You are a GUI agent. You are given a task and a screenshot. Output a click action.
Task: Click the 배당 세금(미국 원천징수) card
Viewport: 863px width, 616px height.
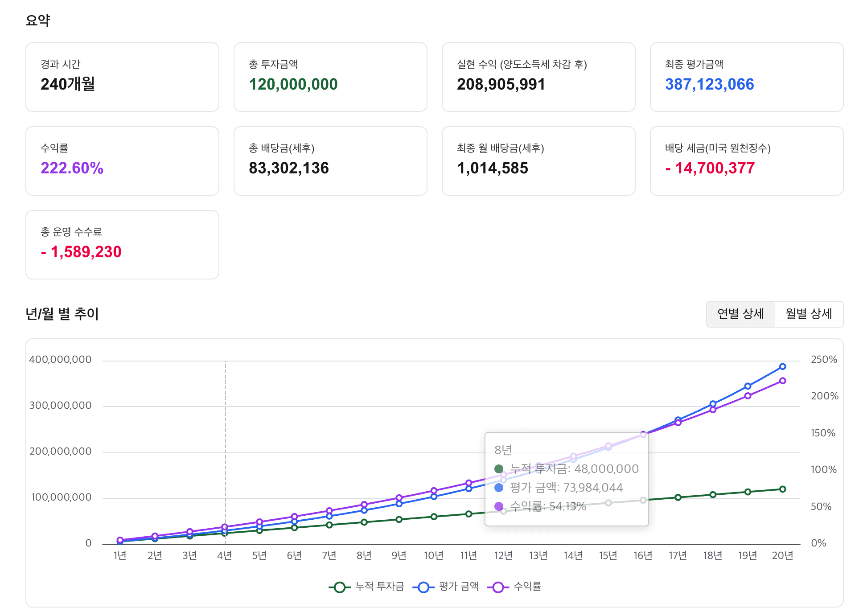coord(746,161)
